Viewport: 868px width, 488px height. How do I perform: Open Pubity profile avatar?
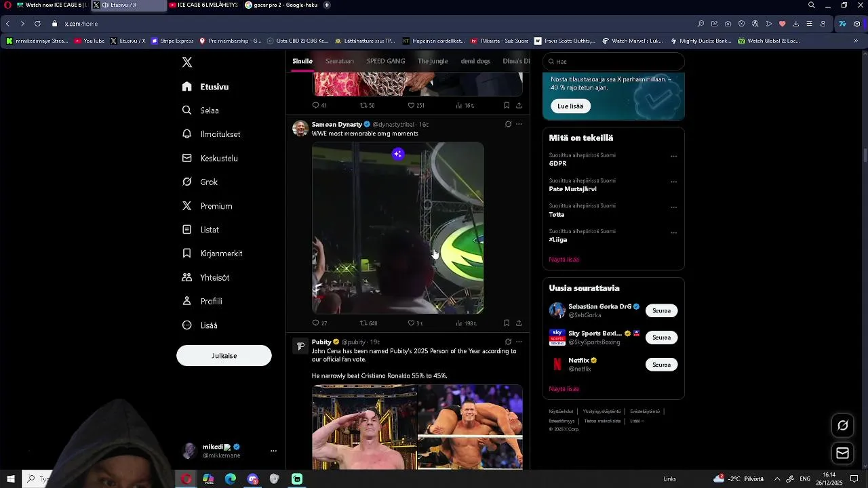(300, 346)
